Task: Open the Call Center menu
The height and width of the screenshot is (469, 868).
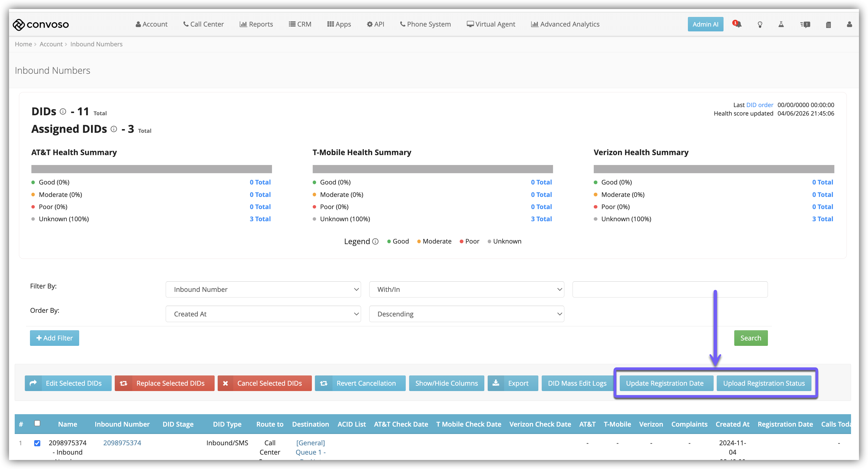Action: [204, 24]
